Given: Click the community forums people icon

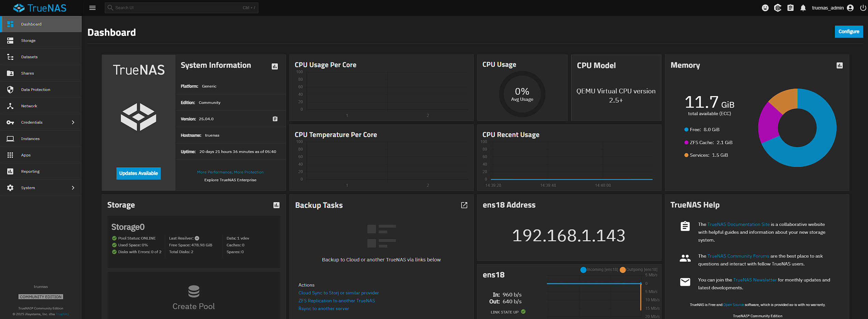Looking at the screenshot, I should click(685, 258).
